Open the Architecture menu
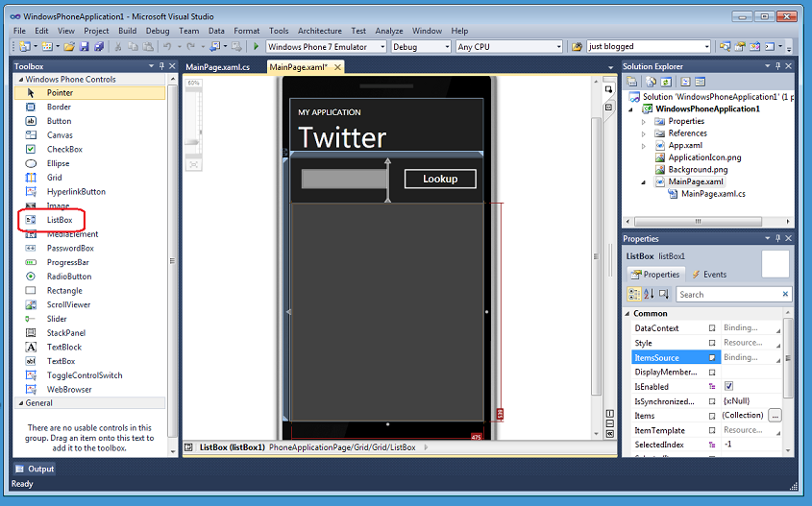The width and height of the screenshot is (812, 506). tap(320, 31)
